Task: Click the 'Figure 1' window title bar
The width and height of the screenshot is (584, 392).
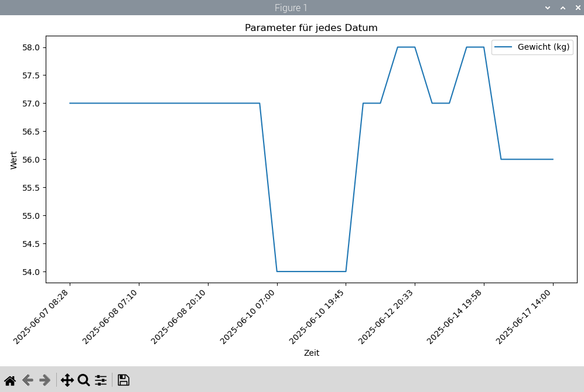Action: coord(291,8)
